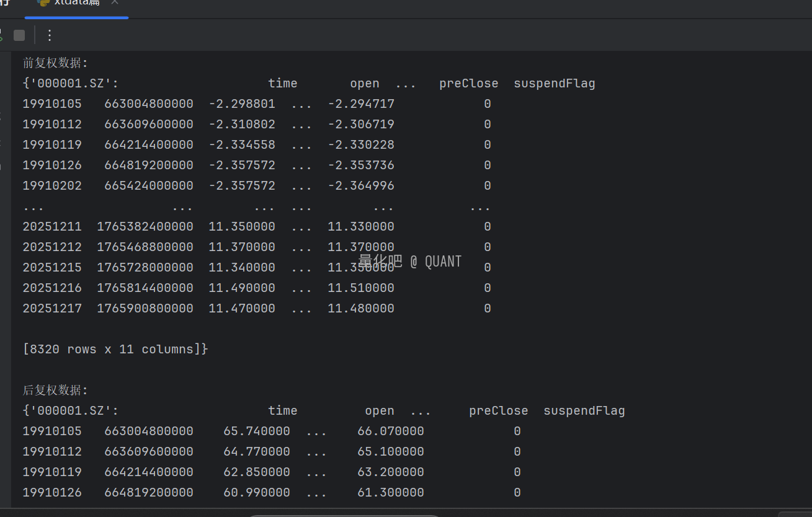Select the xtdata篇 run tab

(x=76, y=3)
